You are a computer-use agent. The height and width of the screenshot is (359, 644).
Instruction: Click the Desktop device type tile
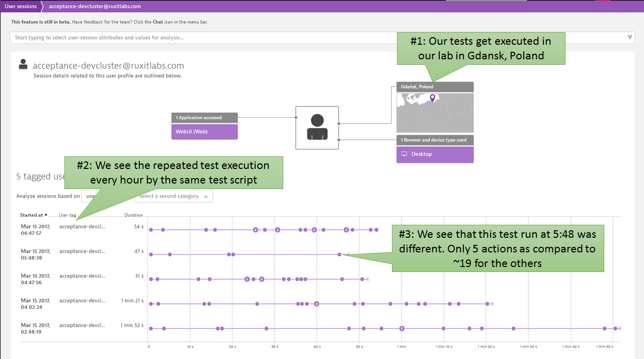(x=435, y=154)
